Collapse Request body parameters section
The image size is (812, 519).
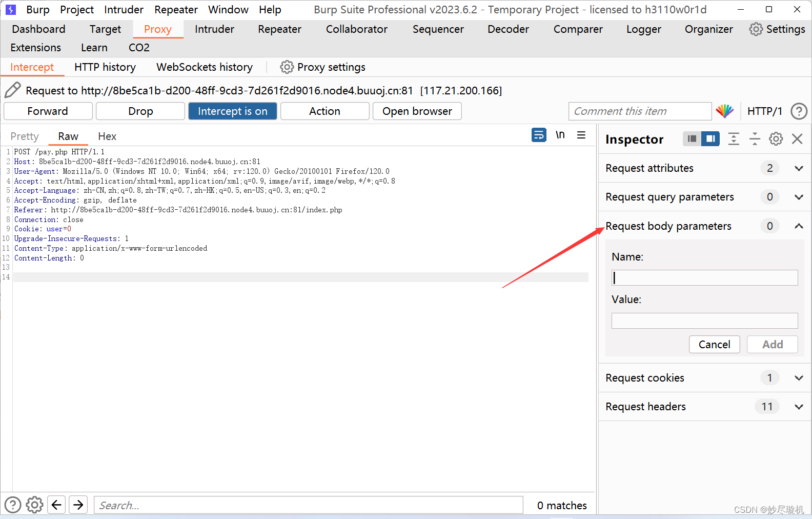[799, 226]
